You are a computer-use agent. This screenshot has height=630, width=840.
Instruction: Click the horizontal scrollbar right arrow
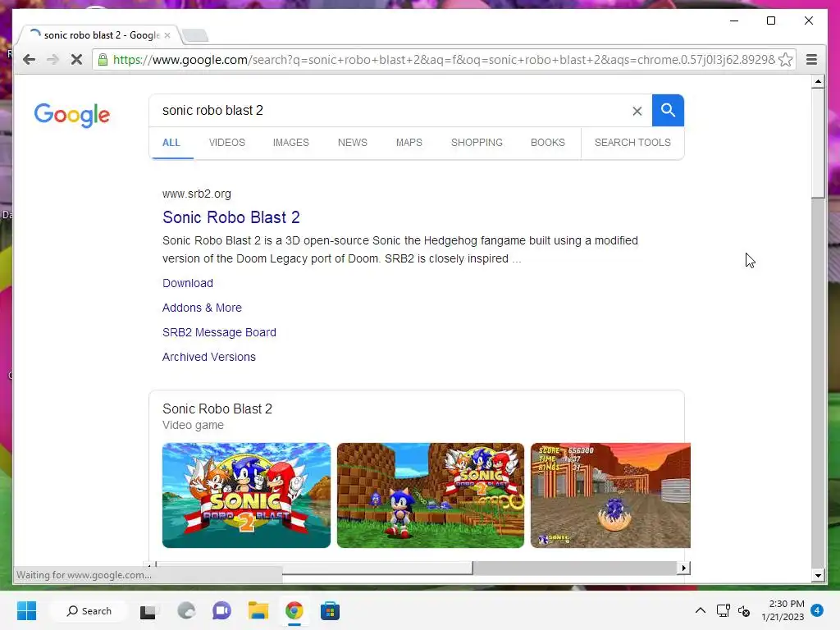683,568
